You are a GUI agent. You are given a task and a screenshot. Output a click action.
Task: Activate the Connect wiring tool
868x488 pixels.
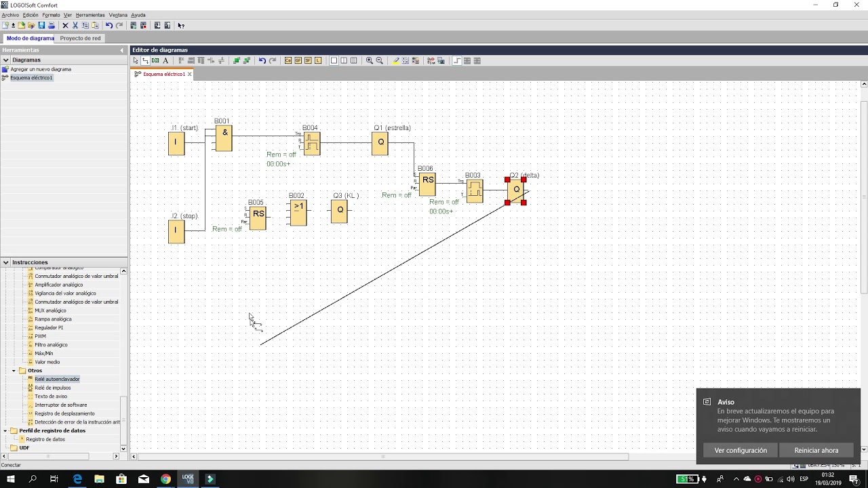pos(146,60)
